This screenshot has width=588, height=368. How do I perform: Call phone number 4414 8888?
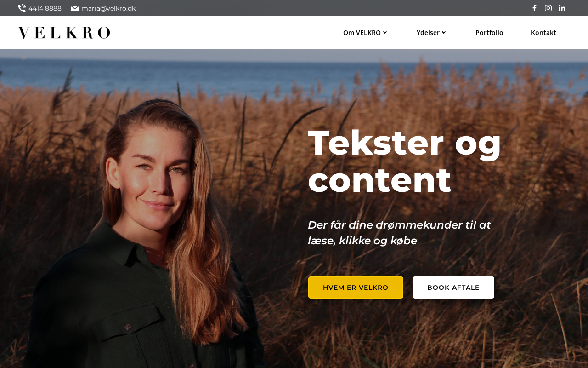(x=45, y=8)
